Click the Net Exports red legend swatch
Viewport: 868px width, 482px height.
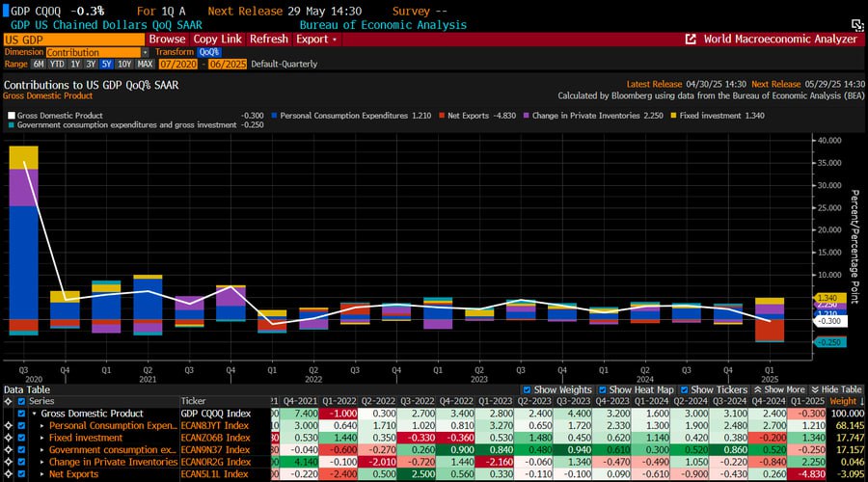coord(440,115)
